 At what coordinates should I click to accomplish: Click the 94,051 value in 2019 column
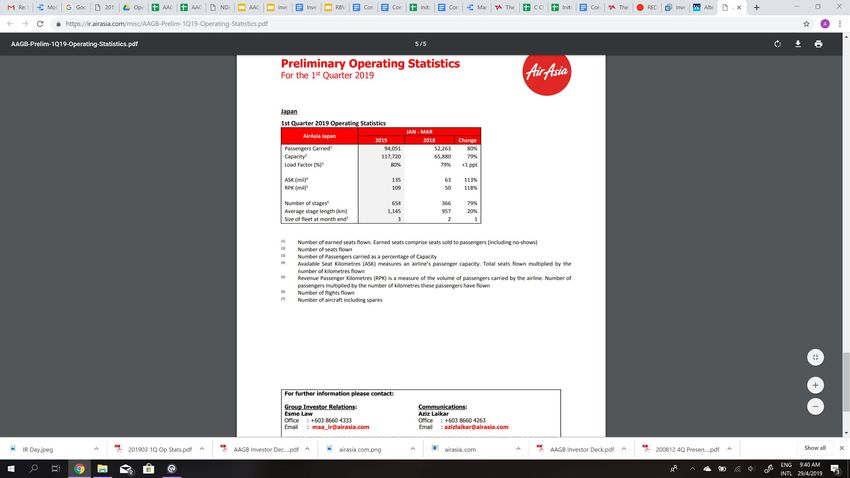pyautogui.click(x=392, y=148)
